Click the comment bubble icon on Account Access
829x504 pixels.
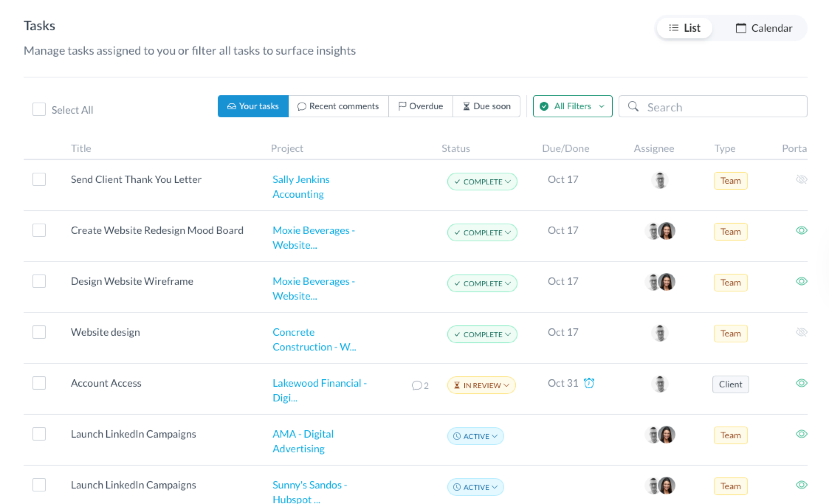(x=417, y=386)
